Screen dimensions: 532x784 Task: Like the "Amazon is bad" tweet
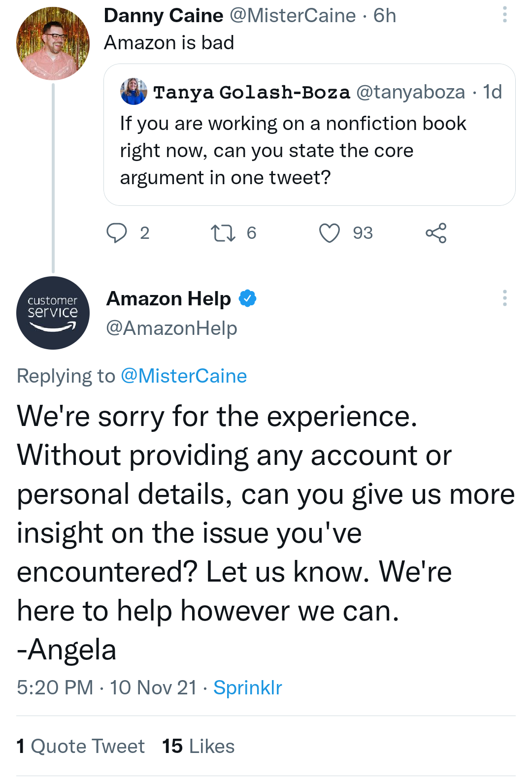click(x=330, y=233)
